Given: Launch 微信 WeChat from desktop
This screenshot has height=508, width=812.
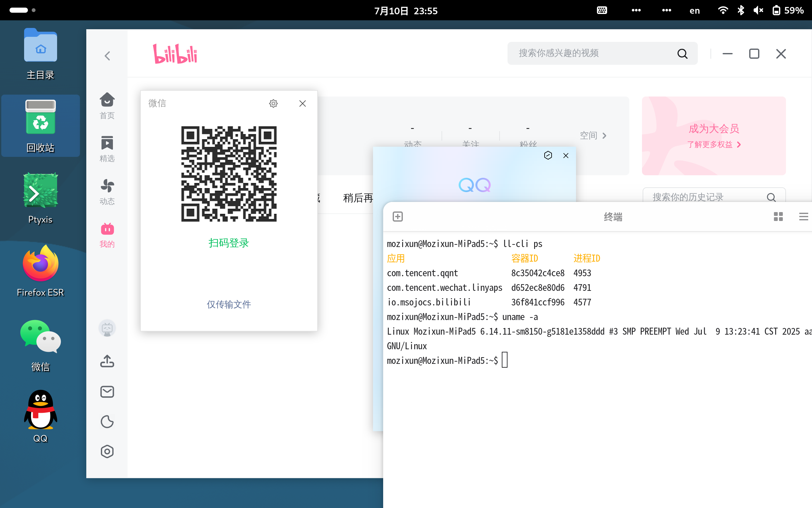Looking at the screenshot, I should [x=41, y=345].
